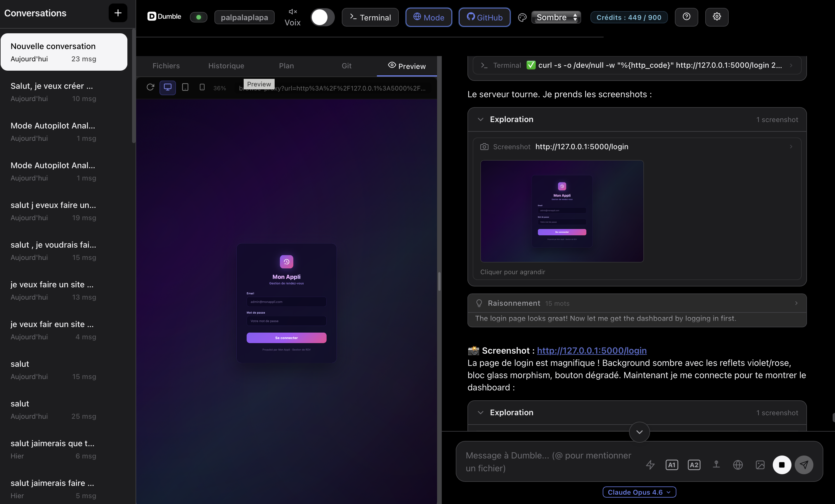Open the Git tab
Screen dimensions: 835x504
[x=347, y=66]
